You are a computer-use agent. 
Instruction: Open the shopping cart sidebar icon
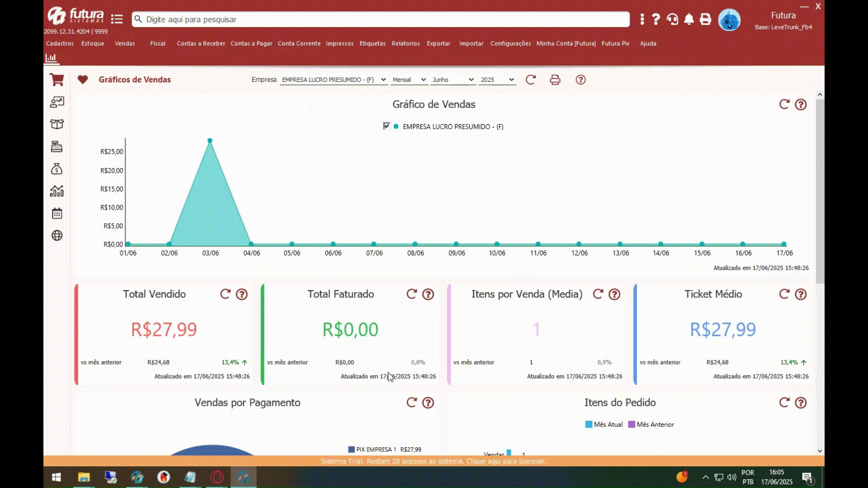[57, 80]
